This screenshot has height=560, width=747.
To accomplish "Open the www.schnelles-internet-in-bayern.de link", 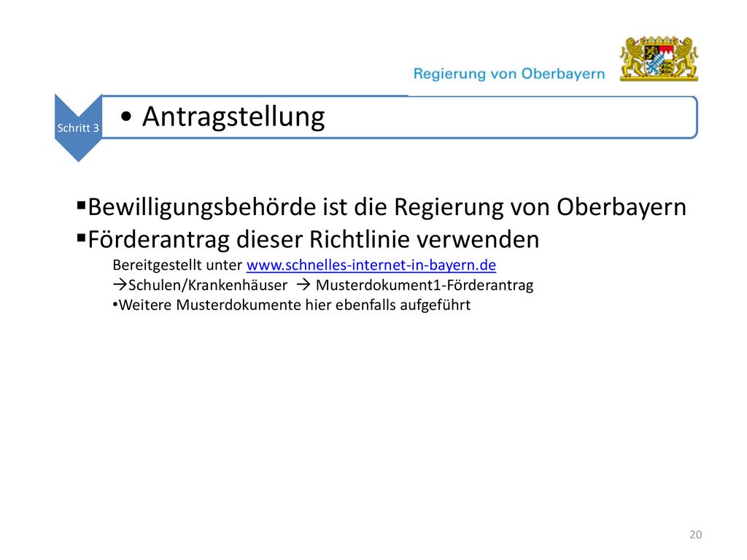I will pos(371,265).
